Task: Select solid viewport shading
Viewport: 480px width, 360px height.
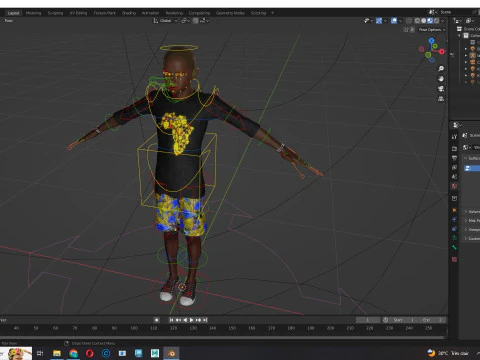Action: click(x=423, y=21)
